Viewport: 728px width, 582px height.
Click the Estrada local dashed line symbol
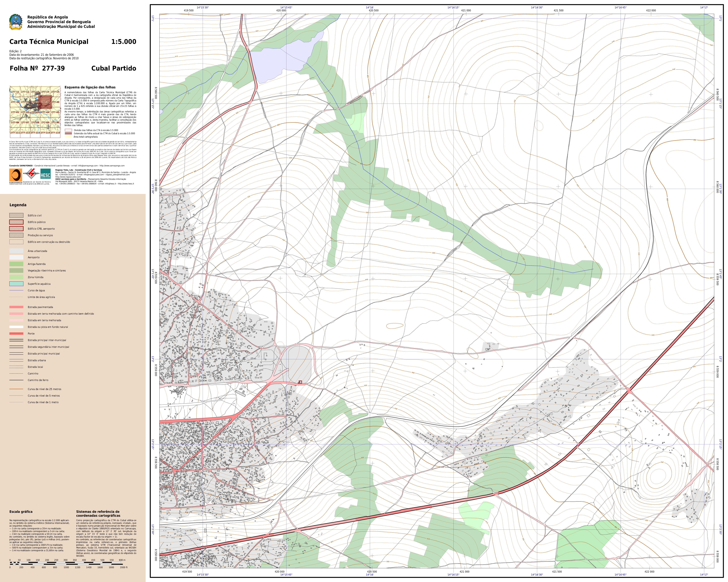(x=16, y=366)
